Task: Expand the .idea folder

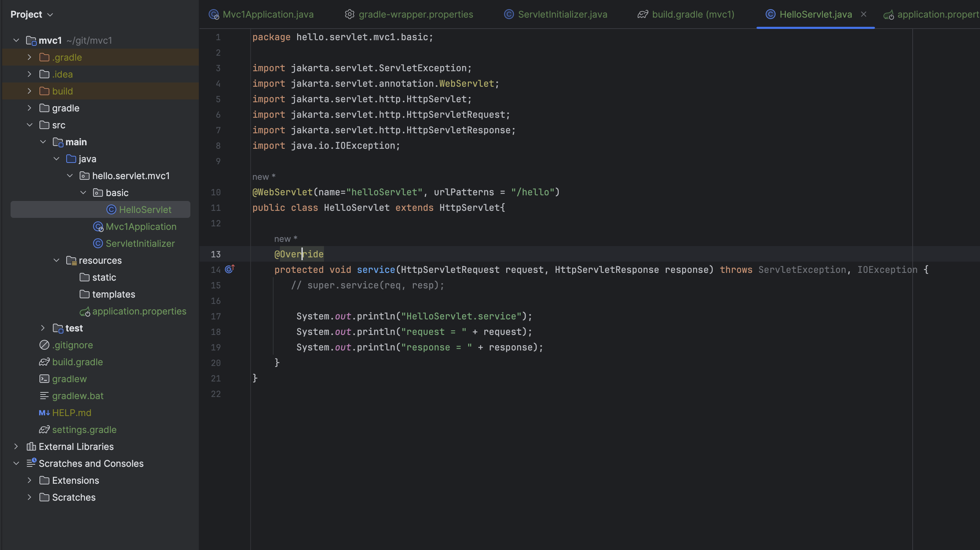Action: point(29,74)
